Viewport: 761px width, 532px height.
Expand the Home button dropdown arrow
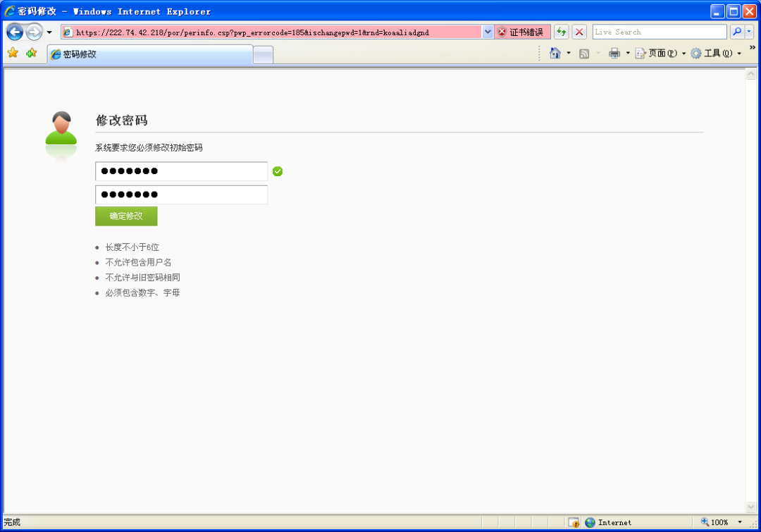point(569,53)
